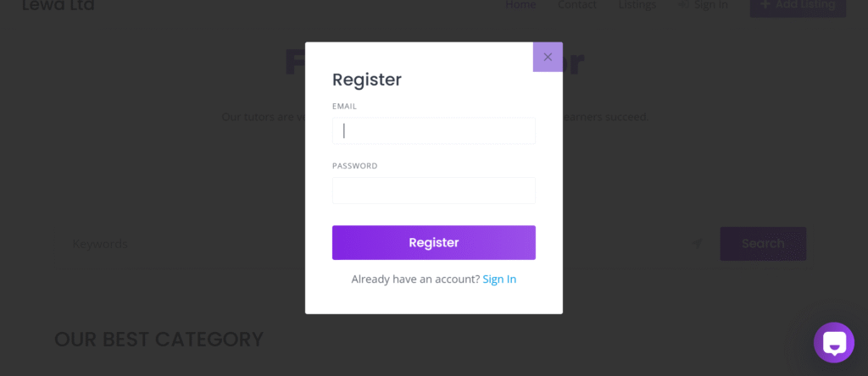Click the sign-in arrow icon in navbar
This screenshot has height=376, width=868.
point(683,5)
